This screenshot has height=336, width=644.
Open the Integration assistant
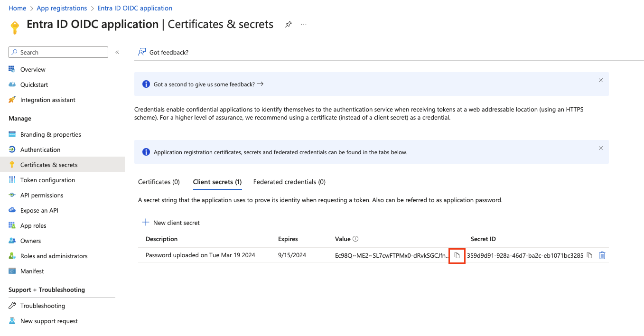tap(47, 100)
